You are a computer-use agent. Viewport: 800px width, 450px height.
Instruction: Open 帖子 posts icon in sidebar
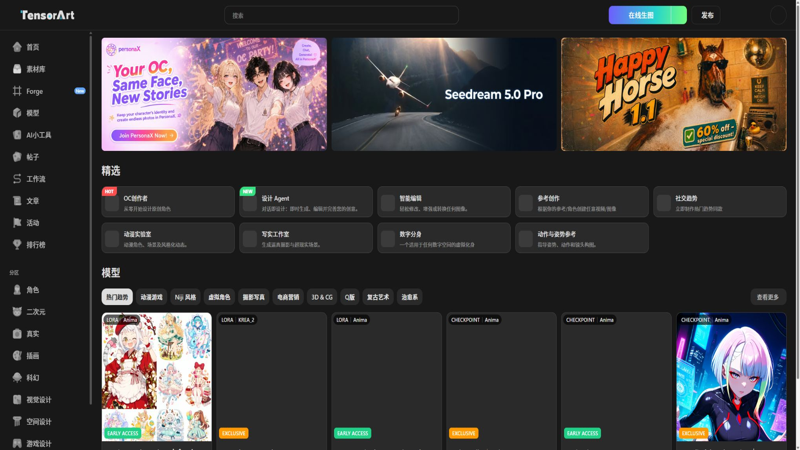(17, 157)
